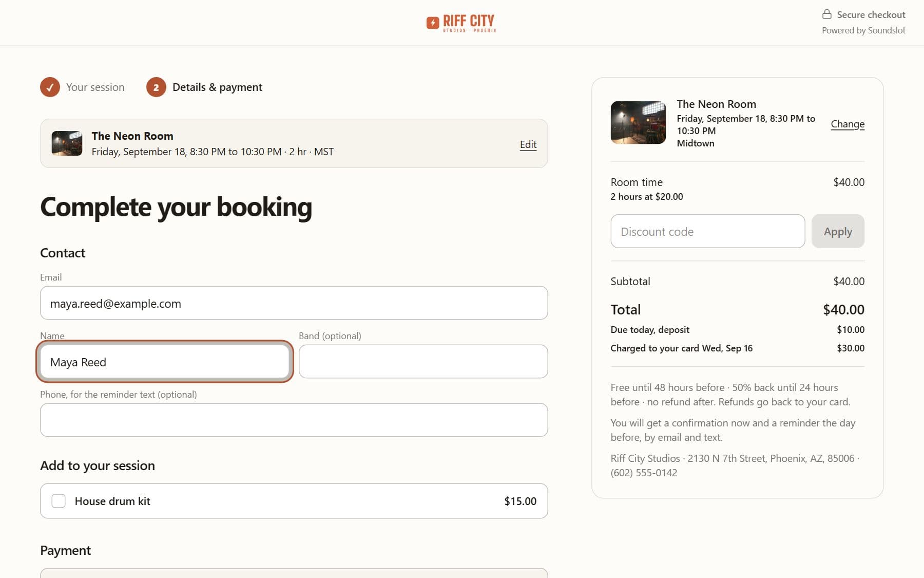The image size is (924, 578).
Task: Click Change in the order summary
Action: (x=848, y=124)
